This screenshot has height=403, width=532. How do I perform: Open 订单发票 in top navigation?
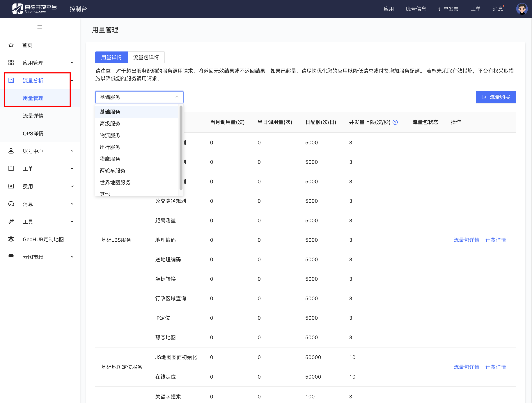pos(448,9)
